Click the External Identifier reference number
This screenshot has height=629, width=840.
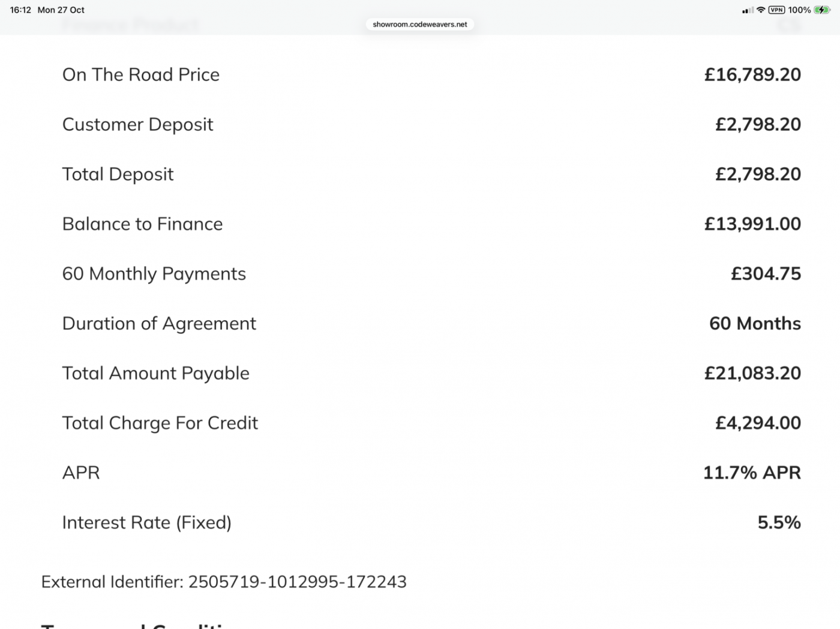click(298, 582)
